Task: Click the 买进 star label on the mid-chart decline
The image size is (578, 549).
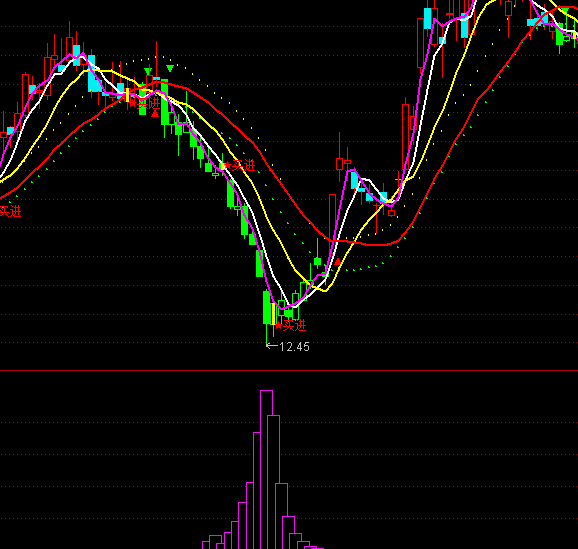Action: (239, 166)
